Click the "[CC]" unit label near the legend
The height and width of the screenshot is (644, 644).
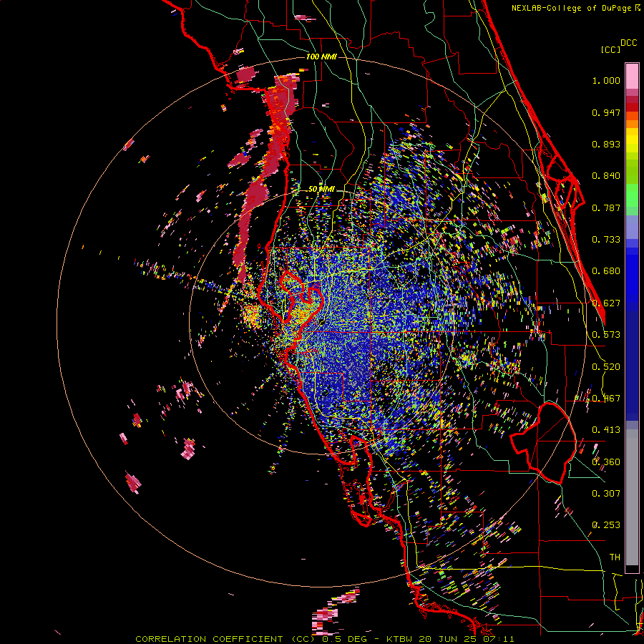(x=610, y=49)
